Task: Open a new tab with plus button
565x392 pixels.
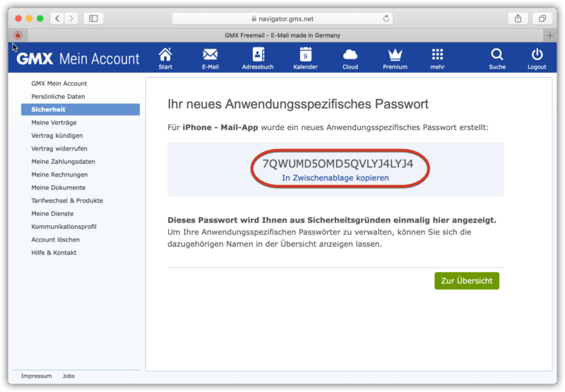Action: coord(549,35)
